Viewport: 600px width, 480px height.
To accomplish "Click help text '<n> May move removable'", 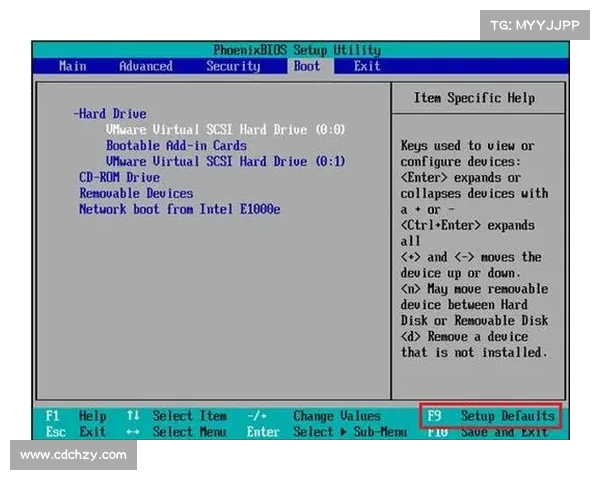I will (x=474, y=289).
